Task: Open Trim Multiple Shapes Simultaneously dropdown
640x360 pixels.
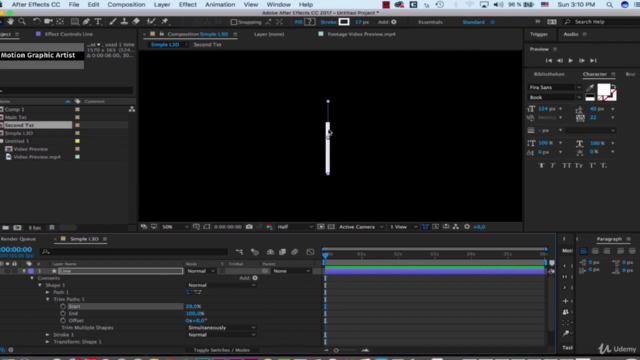Action: point(222,328)
